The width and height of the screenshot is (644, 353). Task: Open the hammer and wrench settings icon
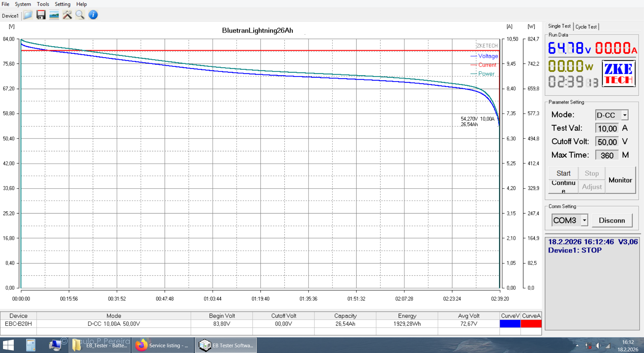[x=67, y=15]
